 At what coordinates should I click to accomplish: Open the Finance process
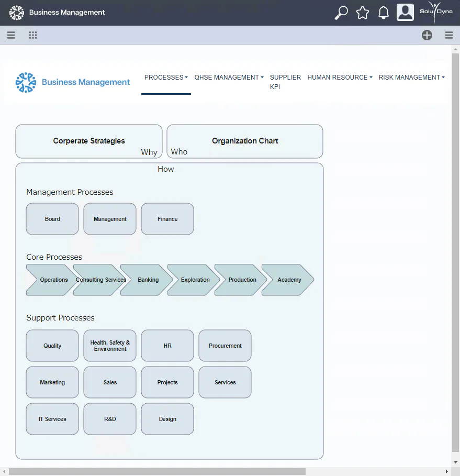point(167,219)
